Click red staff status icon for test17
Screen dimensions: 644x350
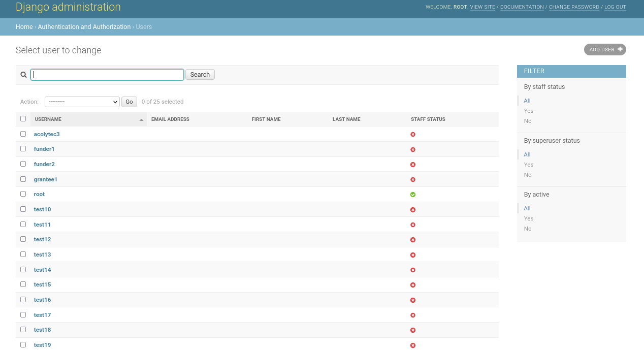coord(413,315)
